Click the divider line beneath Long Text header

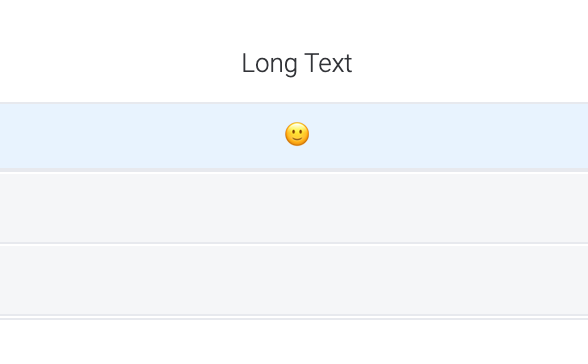[x=294, y=103]
